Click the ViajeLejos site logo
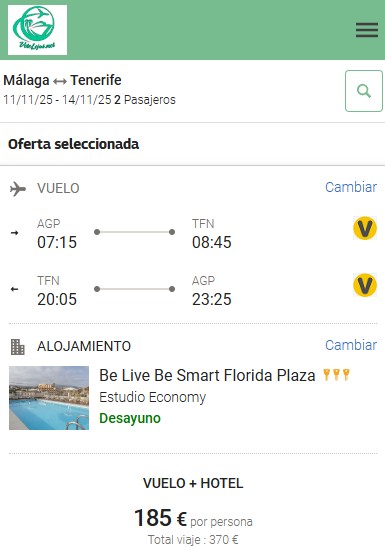 coord(37,30)
